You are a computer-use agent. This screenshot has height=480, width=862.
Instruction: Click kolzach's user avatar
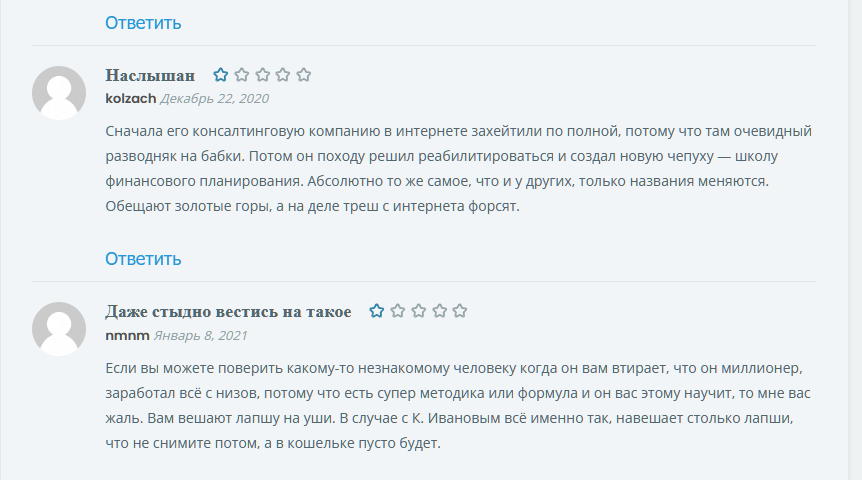click(x=59, y=93)
